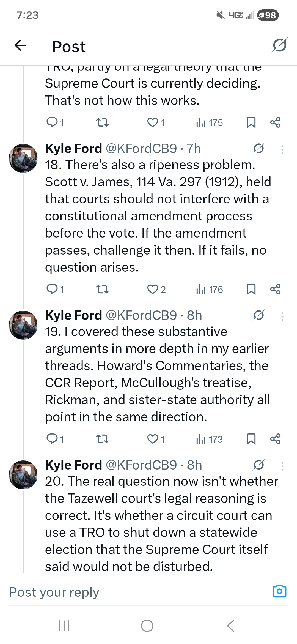Image resolution: width=297 pixels, height=644 pixels.
Task: Open more options menu on post 18
Action: coord(282,149)
